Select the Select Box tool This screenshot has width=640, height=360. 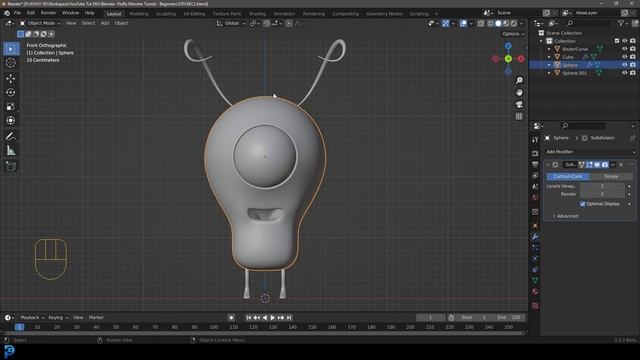click(x=11, y=49)
